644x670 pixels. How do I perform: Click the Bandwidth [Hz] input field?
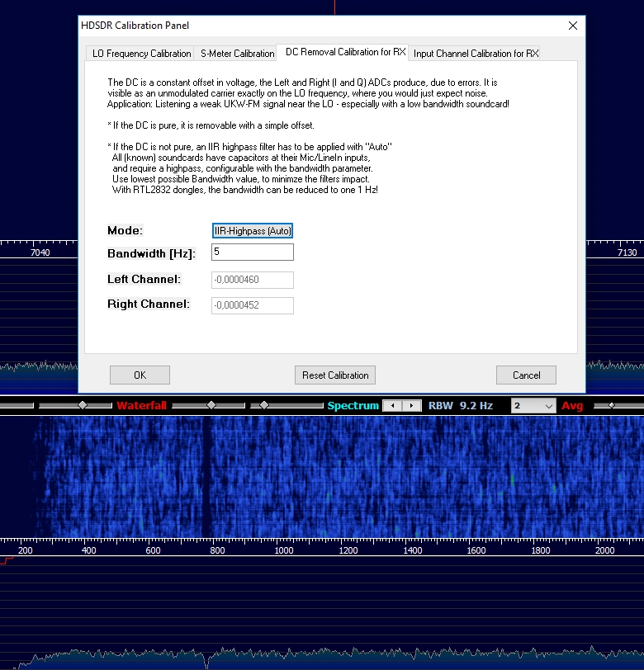pyautogui.click(x=253, y=252)
